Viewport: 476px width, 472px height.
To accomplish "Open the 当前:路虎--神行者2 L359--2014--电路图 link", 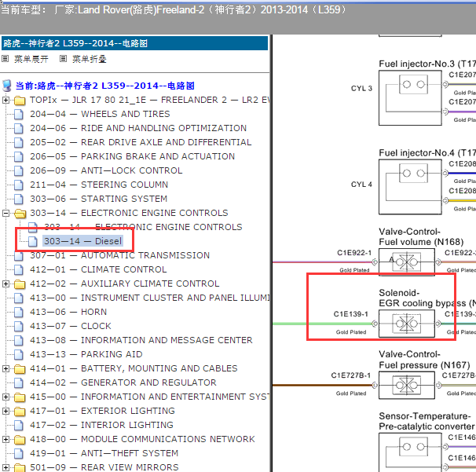I will coord(105,86).
